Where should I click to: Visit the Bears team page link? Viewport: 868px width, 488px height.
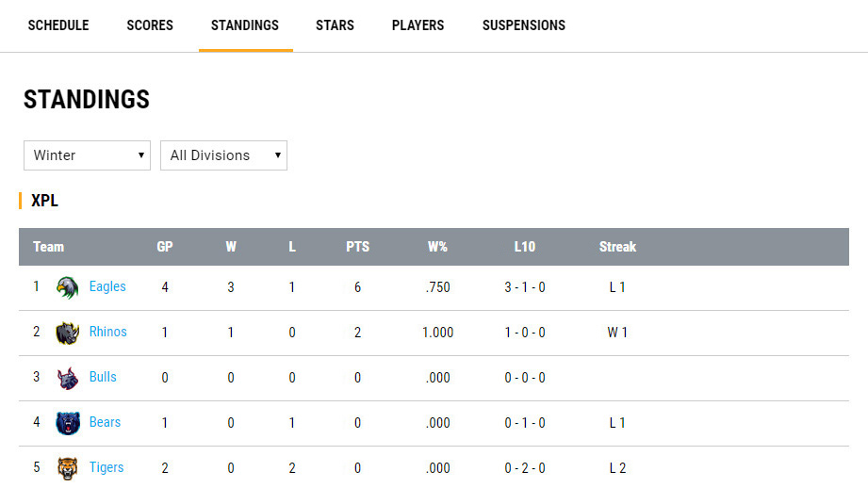click(105, 422)
